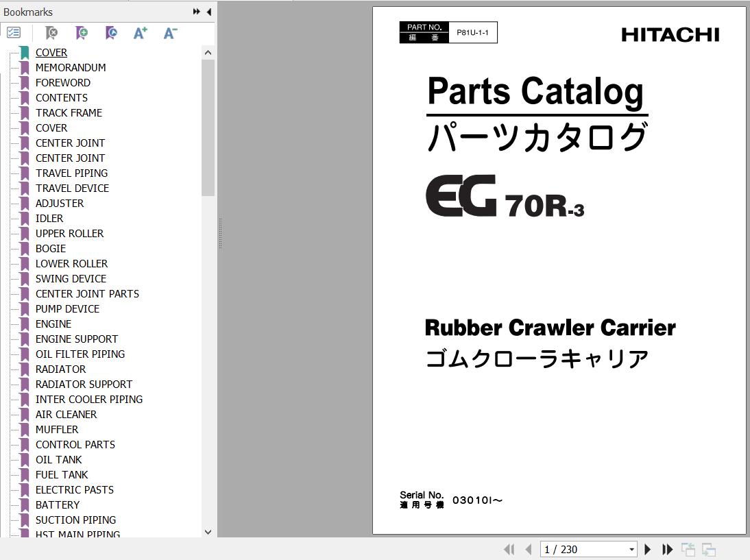This screenshot has height=560, width=750.
Task: Go to the OIL FILTER PIPING bookmark
Action: tap(80, 354)
